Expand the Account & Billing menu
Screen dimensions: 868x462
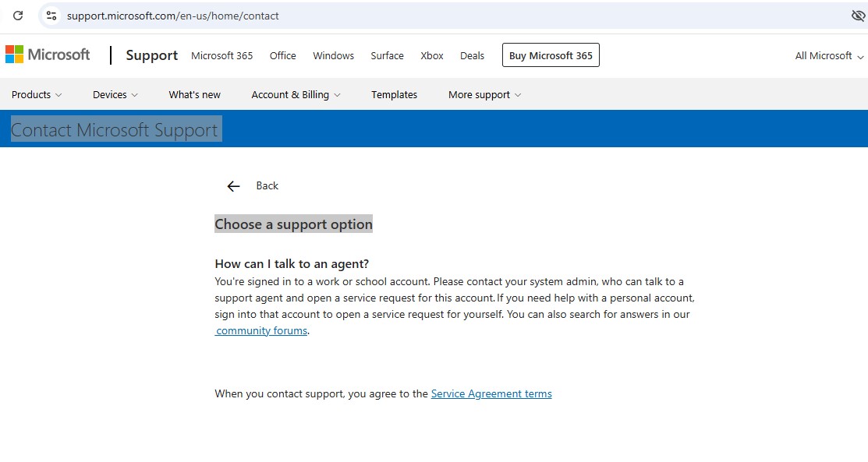pos(296,94)
